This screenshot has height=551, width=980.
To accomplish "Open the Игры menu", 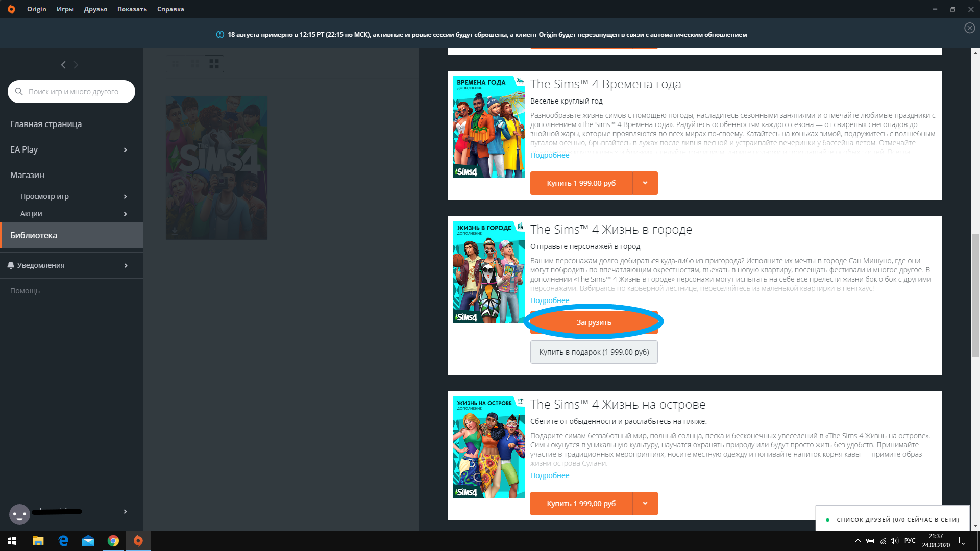I will [x=65, y=9].
